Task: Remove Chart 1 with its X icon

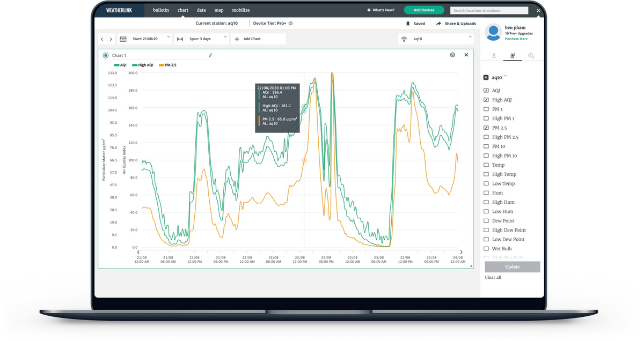Action: [466, 55]
